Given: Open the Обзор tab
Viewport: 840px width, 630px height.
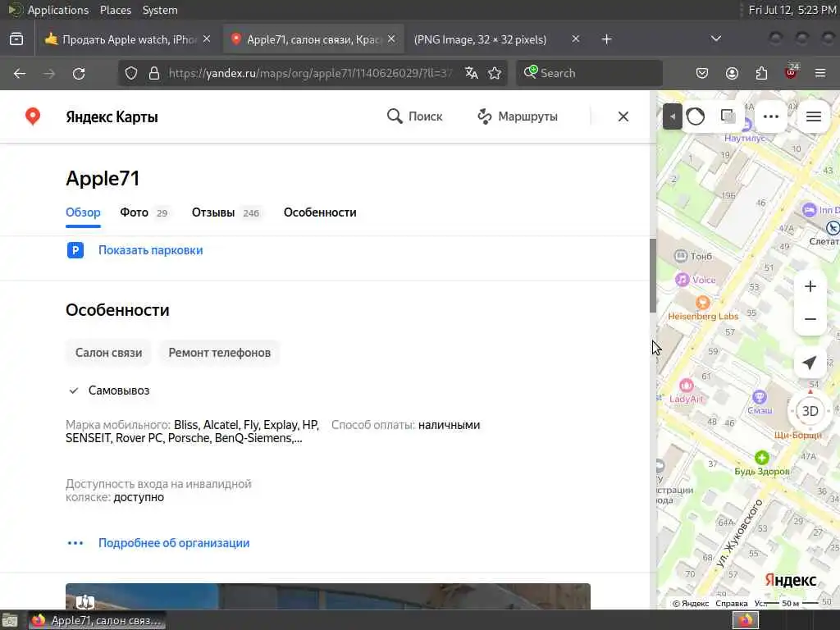Looking at the screenshot, I should point(83,212).
